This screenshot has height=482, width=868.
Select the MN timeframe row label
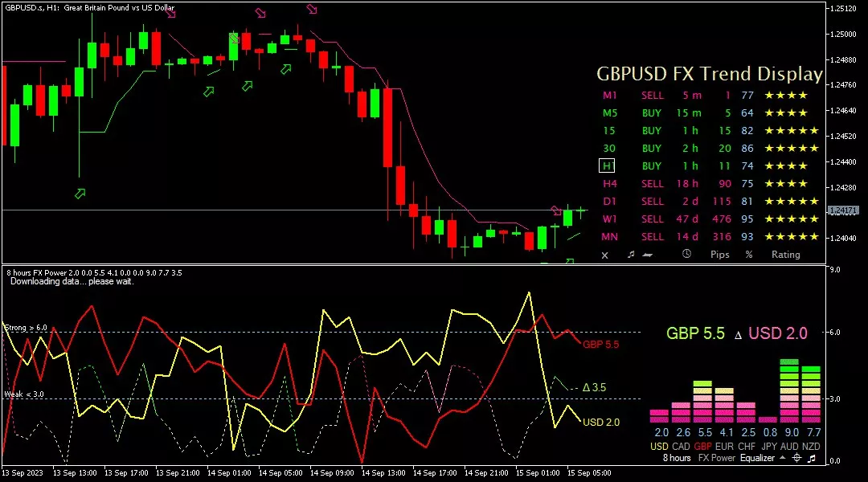coord(609,237)
